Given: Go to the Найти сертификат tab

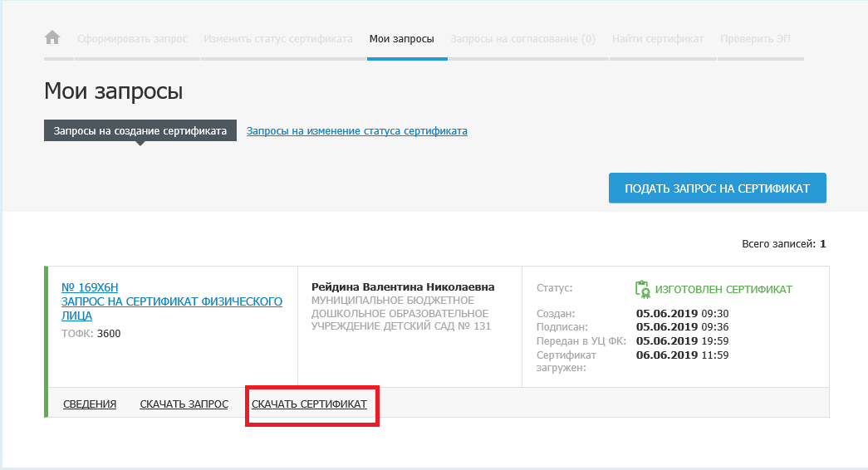Looking at the screenshot, I should coord(658,39).
